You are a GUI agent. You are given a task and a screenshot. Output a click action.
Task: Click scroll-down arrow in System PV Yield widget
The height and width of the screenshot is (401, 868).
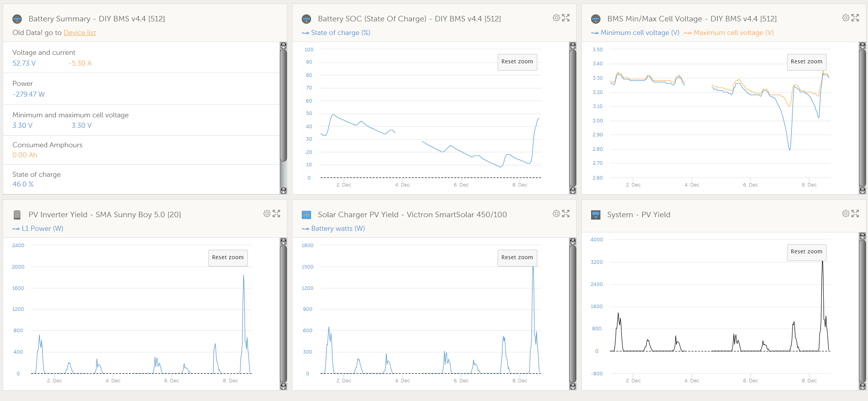coord(862,386)
